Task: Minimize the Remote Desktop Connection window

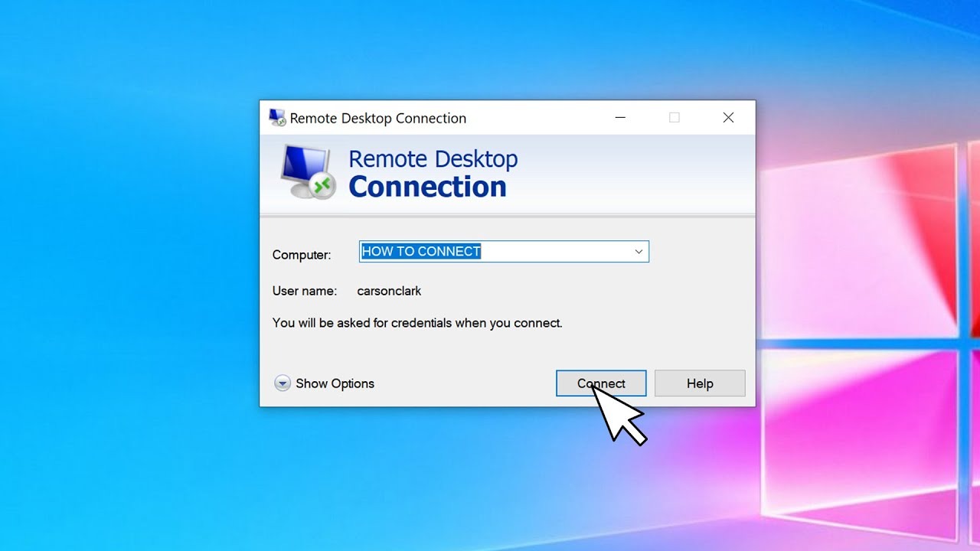Action: pos(620,118)
